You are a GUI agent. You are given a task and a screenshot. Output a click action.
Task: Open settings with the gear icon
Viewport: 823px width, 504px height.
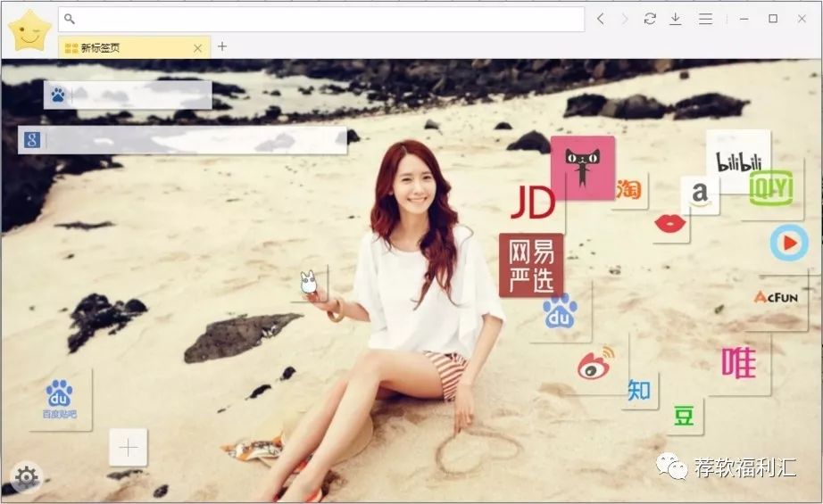click(x=26, y=476)
